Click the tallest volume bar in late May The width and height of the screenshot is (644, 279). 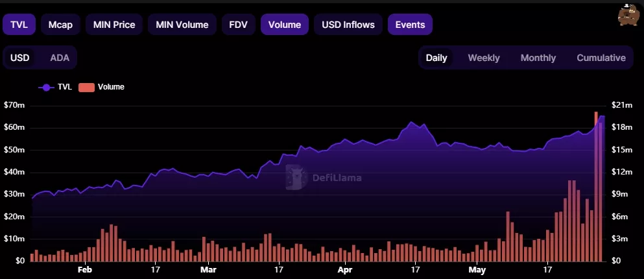pyautogui.click(x=596, y=188)
